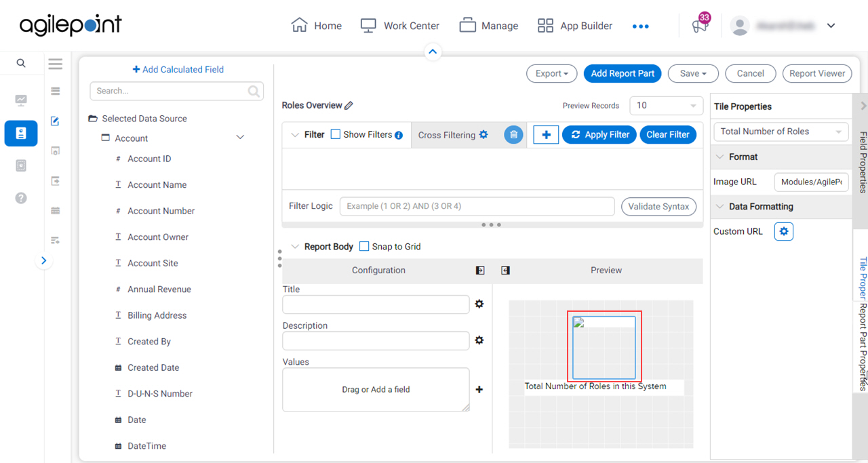
Task: Collapse the top navigation bar chevron
Action: coord(432,52)
